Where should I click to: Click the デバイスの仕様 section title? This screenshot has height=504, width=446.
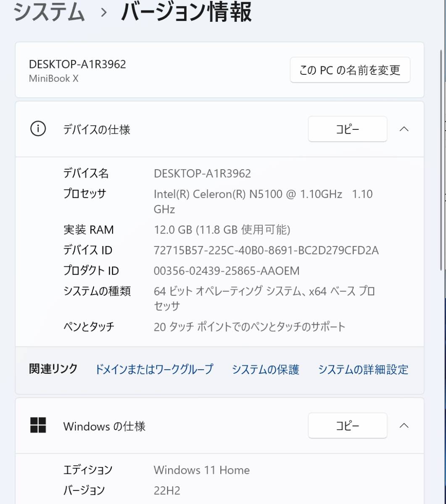pos(97,130)
